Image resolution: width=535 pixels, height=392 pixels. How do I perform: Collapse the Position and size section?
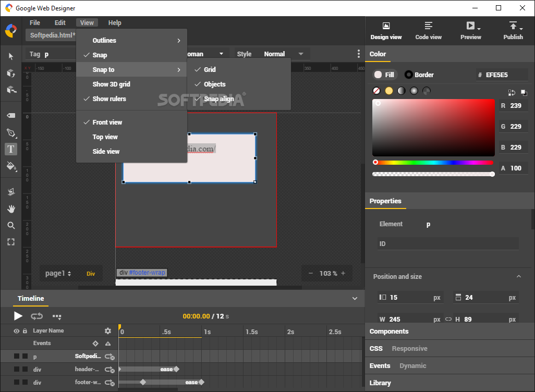[x=519, y=276]
